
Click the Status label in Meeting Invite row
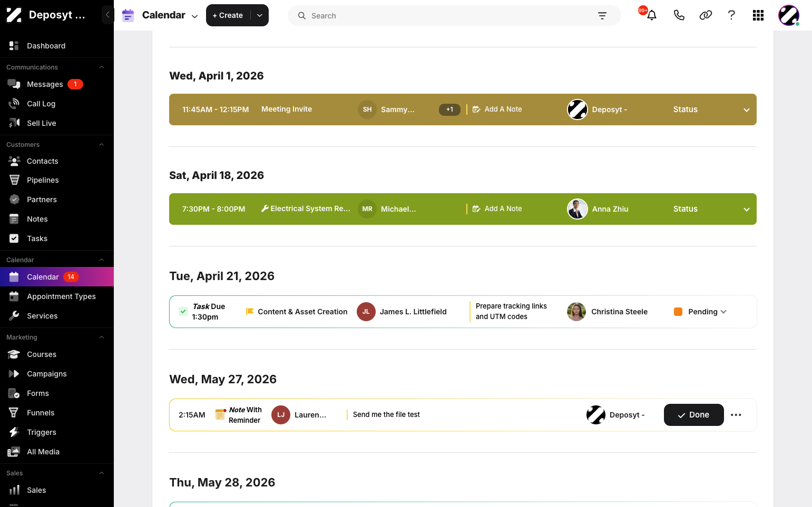[x=685, y=110]
